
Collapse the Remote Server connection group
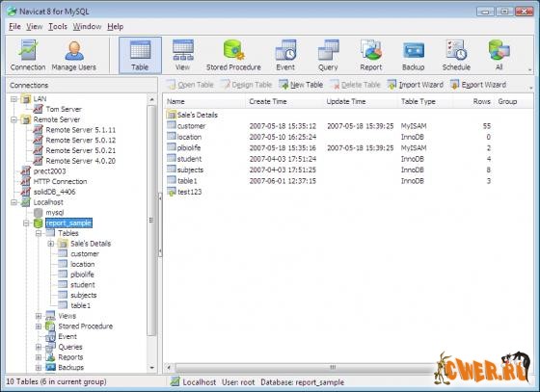pyautogui.click(x=13, y=119)
